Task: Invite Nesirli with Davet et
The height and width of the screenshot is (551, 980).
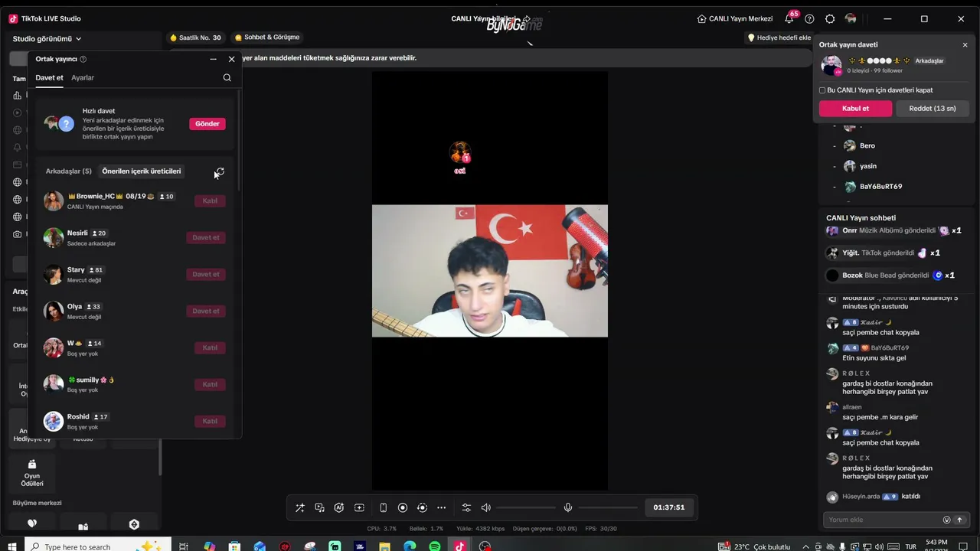Action: click(x=206, y=237)
